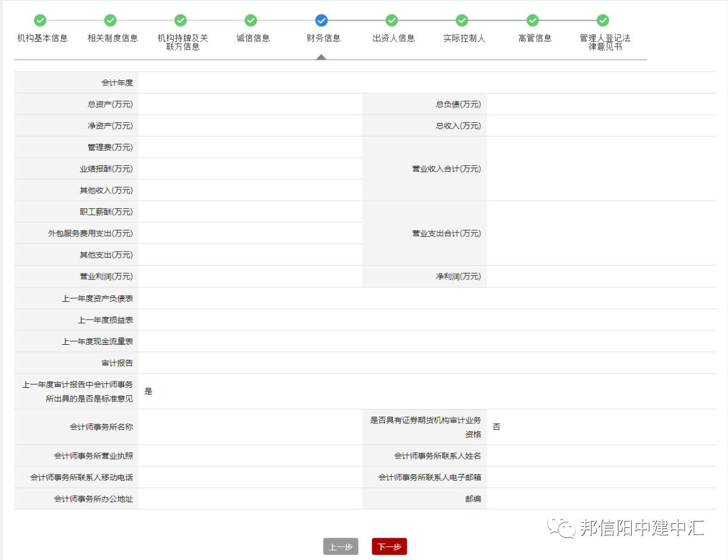Select the 总负债(万元) value field
This screenshot has height=560, width=728.
pyautogui.click(x=601, y=104)
